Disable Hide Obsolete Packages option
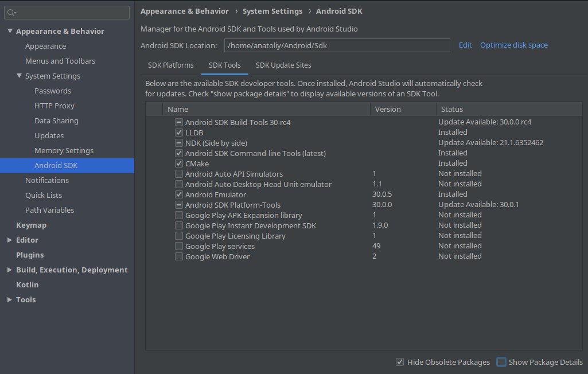The image size is (588, 374). pyautogui.click(x=400, y=362)
